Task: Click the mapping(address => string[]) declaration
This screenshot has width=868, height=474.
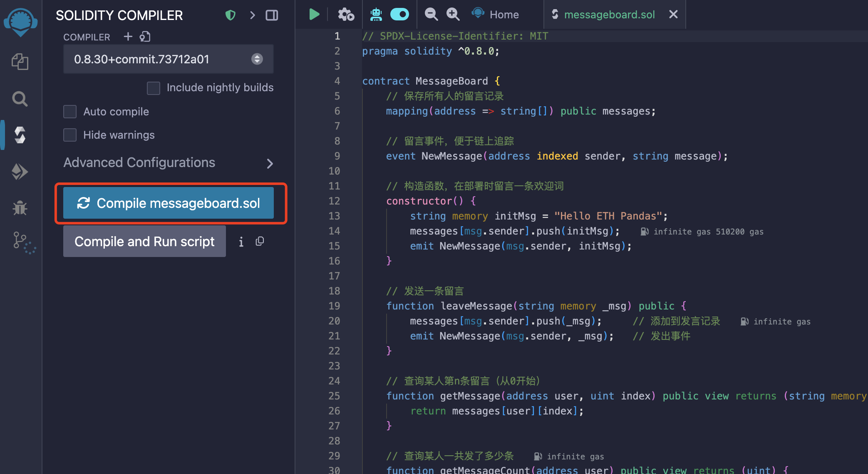Action: click(x=521, y=111)
